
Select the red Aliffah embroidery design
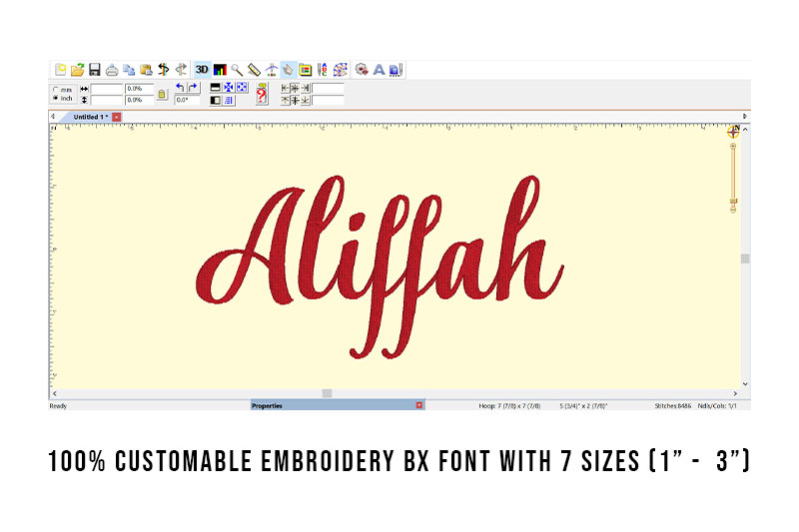pos(380,266)
